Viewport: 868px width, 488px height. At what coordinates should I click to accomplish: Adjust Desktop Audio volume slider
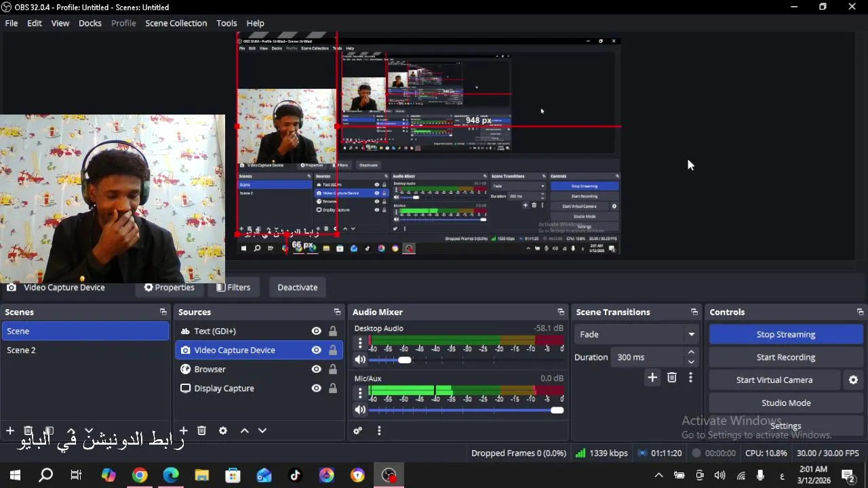[x=405, y=360]
